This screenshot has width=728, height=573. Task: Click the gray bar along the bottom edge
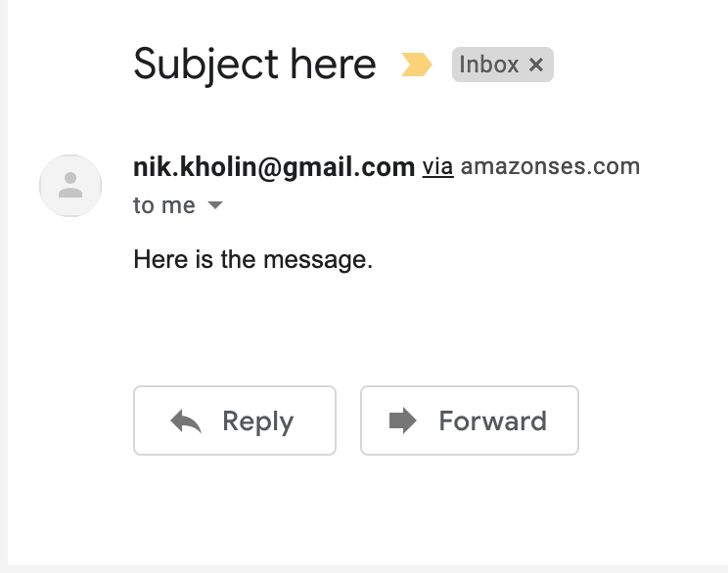364,568
